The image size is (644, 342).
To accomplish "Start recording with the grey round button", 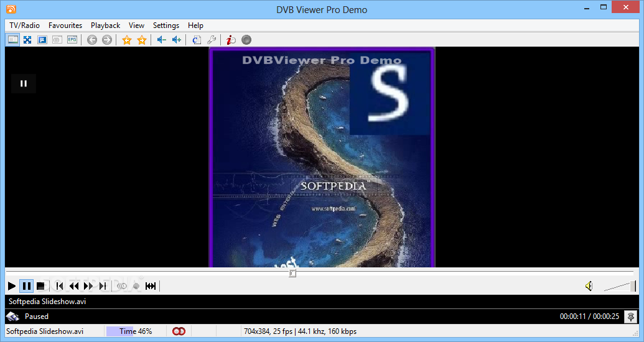I will (246, 40).
